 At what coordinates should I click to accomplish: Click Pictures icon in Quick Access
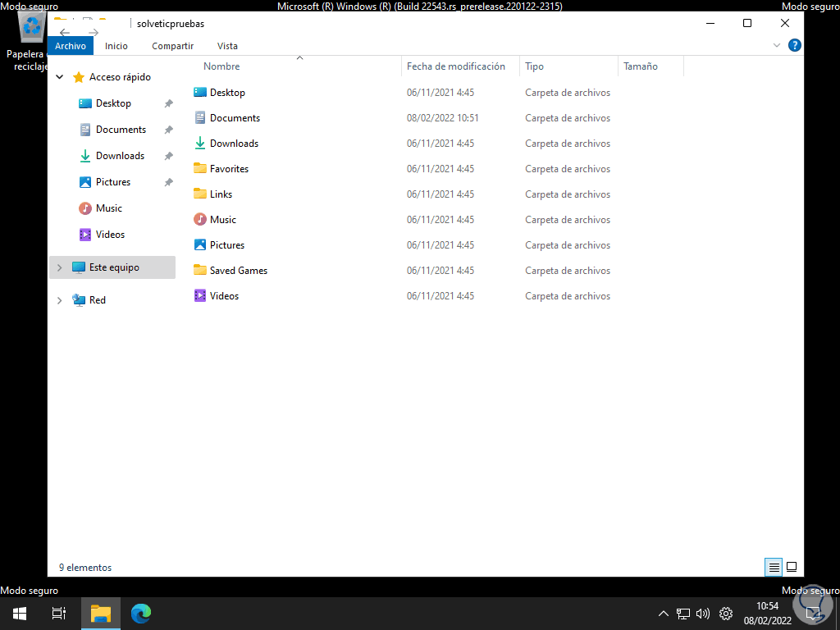[x=85, y=182]
